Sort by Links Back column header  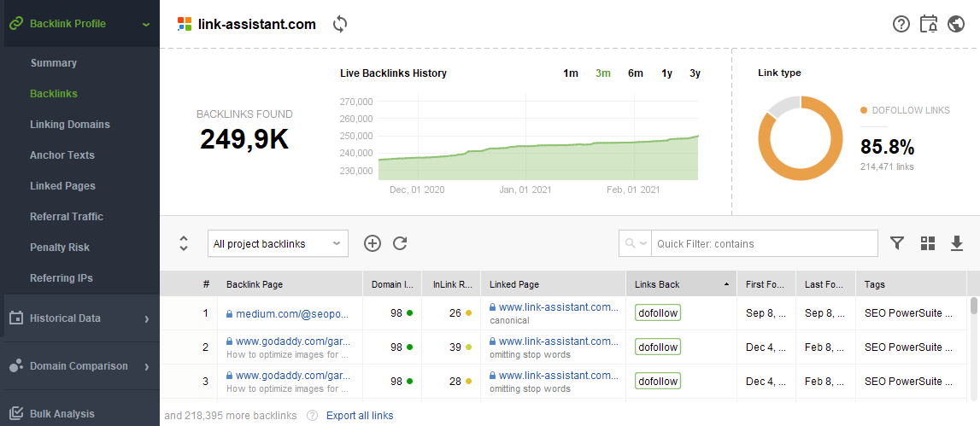click(682, 284)
